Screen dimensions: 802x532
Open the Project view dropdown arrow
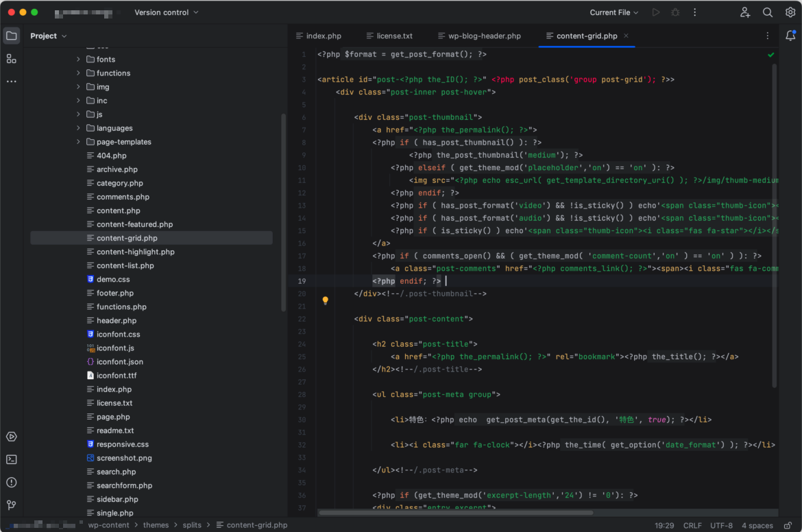[x=63, y=35]
